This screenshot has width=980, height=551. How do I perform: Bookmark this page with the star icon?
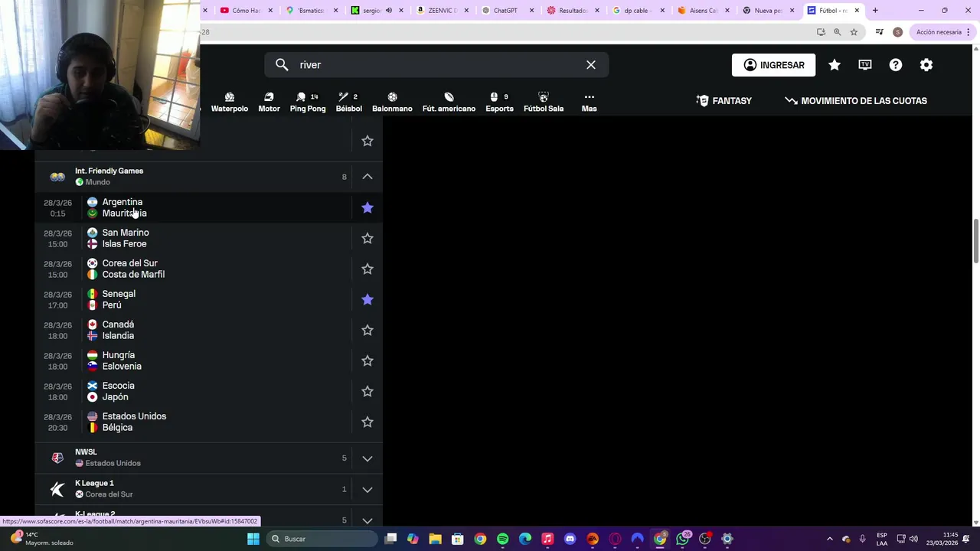854,32
